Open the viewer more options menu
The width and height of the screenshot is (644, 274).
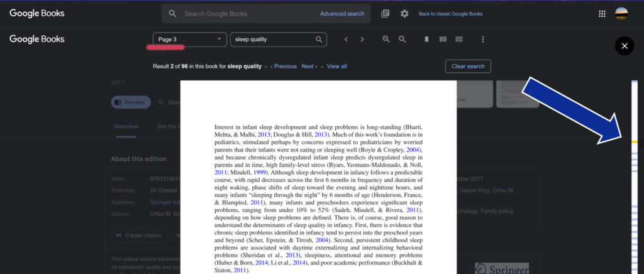click(x=483, y=40)
